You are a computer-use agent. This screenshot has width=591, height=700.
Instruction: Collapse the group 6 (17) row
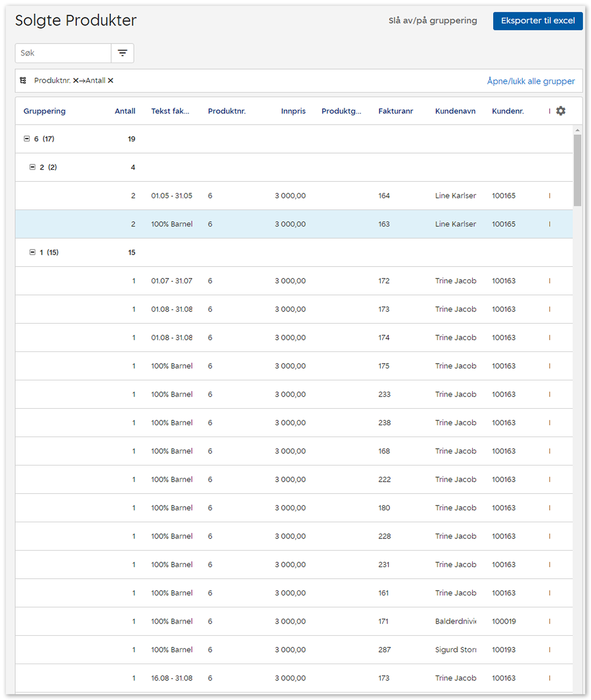[27, 139]
